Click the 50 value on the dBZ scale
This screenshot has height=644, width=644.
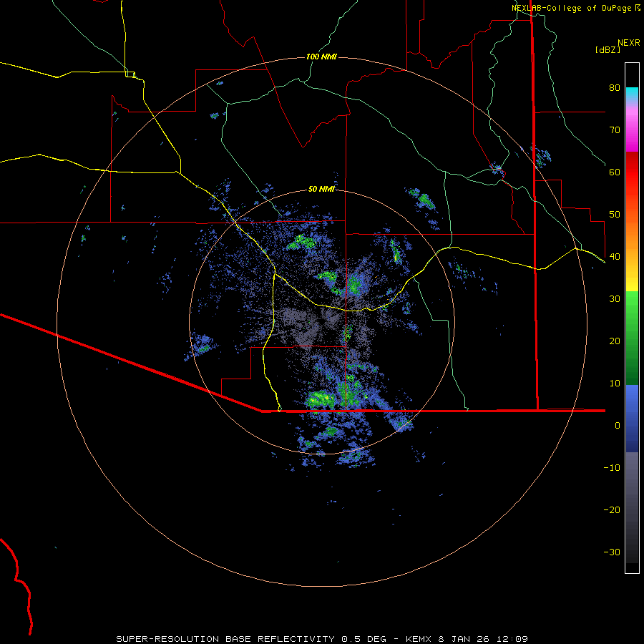pyautogui.click(x=615, y=215)
